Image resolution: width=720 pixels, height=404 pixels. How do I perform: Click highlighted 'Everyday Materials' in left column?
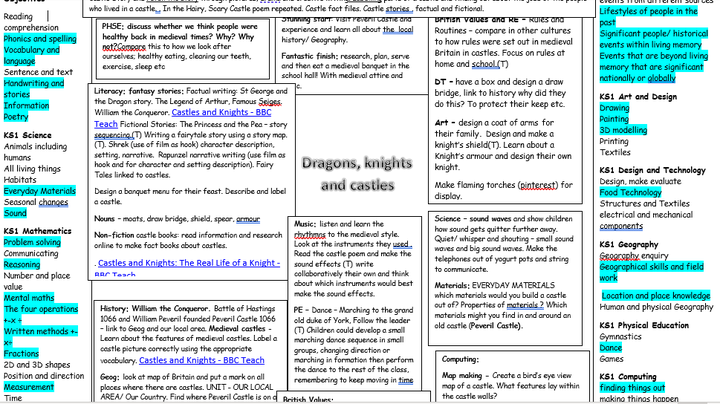39,191
